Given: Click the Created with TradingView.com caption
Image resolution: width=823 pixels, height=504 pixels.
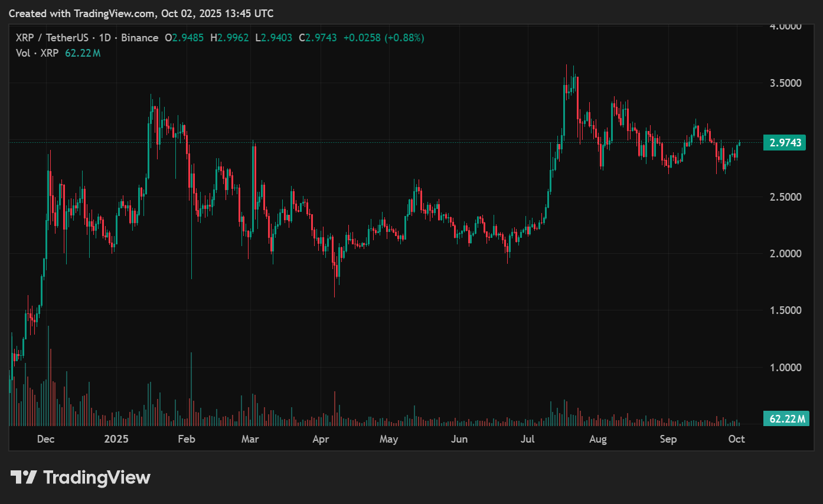Looking at the screenshot, I should tap(83, 13).
